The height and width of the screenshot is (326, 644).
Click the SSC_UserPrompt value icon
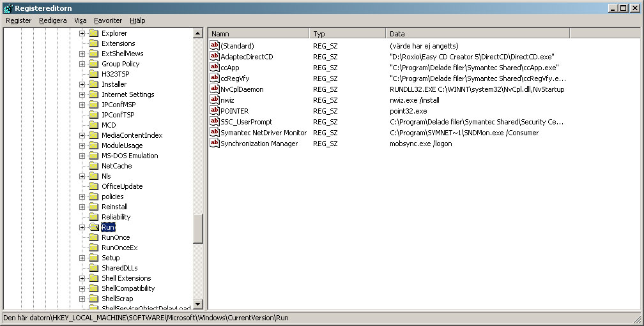point(215,122)
